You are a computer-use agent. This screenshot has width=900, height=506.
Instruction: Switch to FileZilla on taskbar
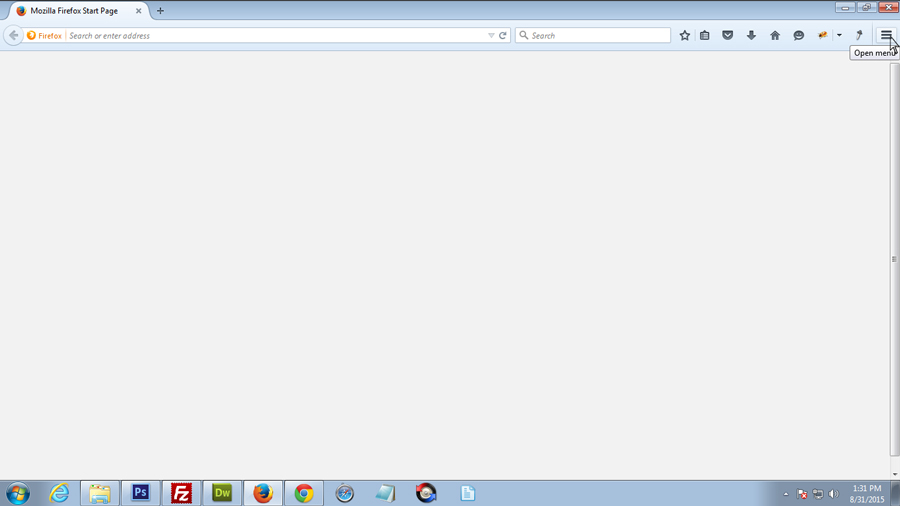point(181,493)
